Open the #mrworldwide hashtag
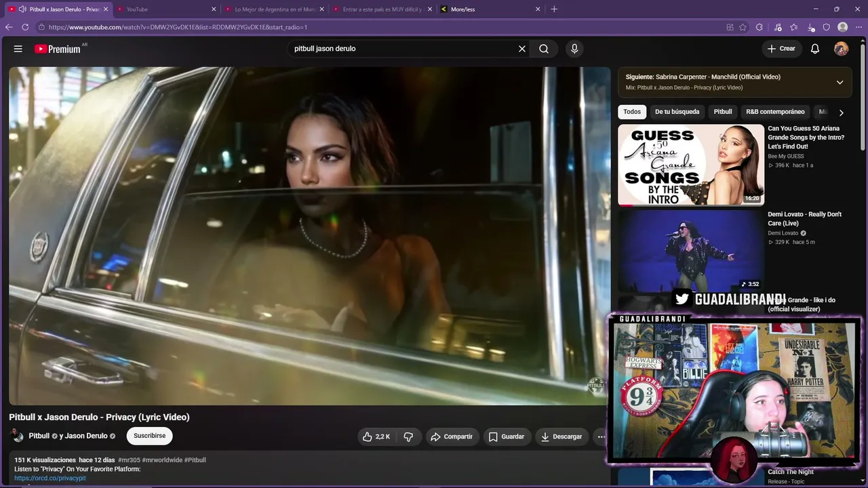 [x=162, y=460]
